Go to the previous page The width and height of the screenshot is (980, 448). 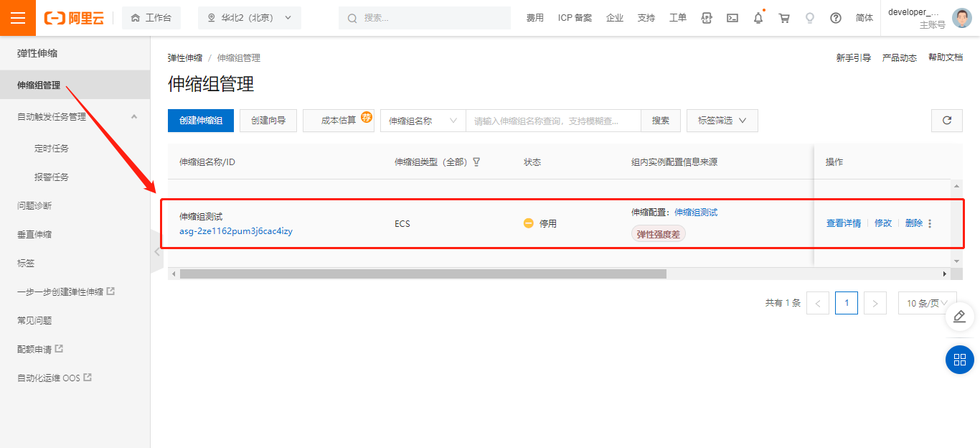click(818, 303)
